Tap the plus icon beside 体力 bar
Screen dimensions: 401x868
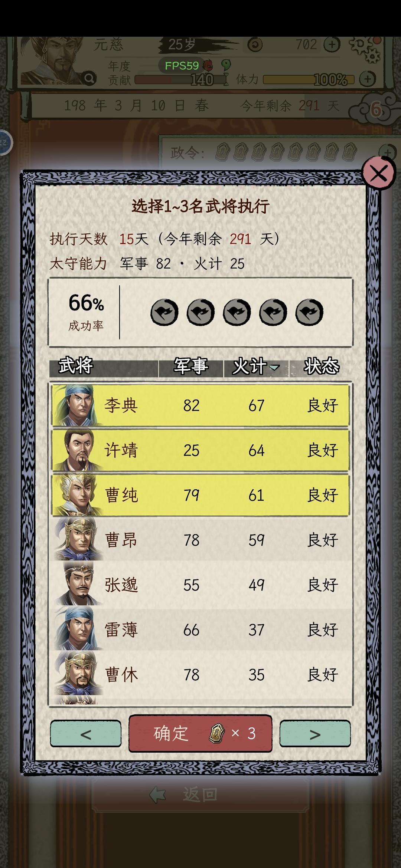click(368, 79)
